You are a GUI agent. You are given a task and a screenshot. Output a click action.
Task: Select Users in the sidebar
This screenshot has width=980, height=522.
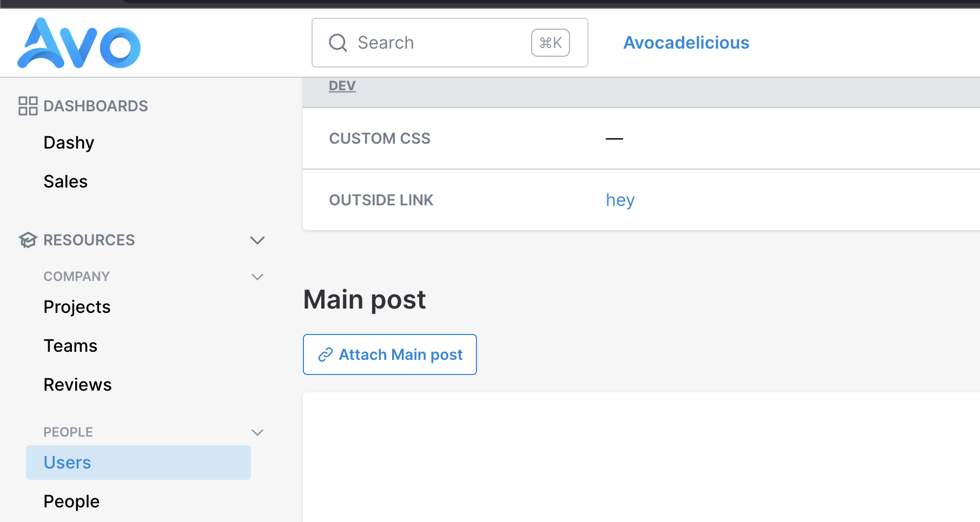coord(138,463)
